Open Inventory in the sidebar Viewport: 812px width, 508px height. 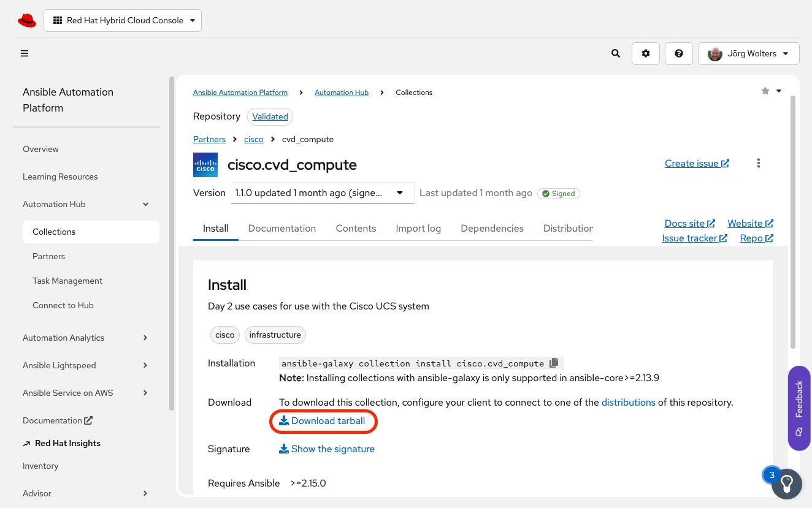40,466
